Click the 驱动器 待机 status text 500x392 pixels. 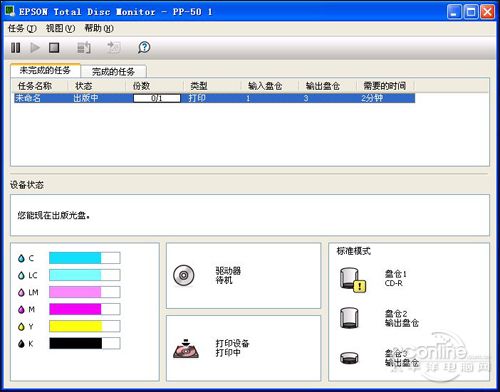coord(228,275)
